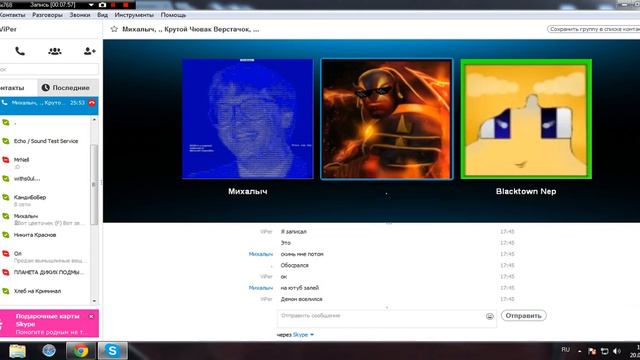Screen dimensions: 640x360
Task: Open the Помощь menu
Action: pyautogui.click(x=173, y=15)
